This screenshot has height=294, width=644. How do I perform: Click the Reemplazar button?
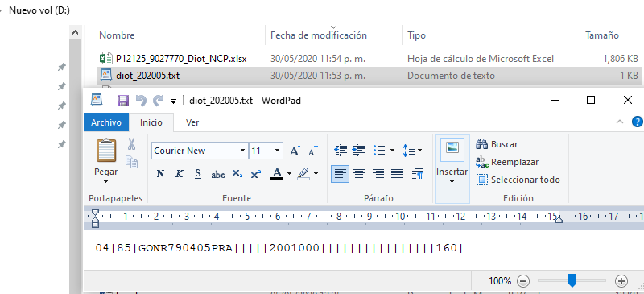[507, 162]
